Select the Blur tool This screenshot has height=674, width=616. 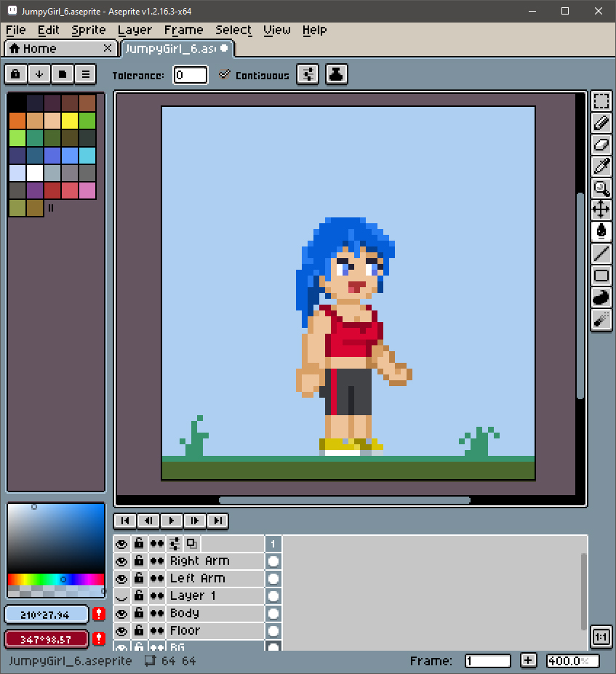pos(601,319)
